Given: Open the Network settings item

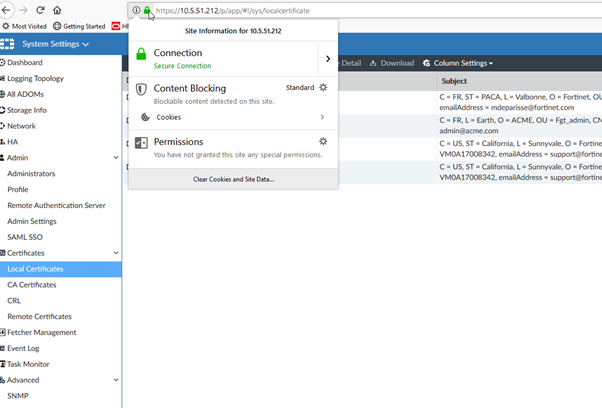Looking at the screenshot, I should click(x=21, y=126).
